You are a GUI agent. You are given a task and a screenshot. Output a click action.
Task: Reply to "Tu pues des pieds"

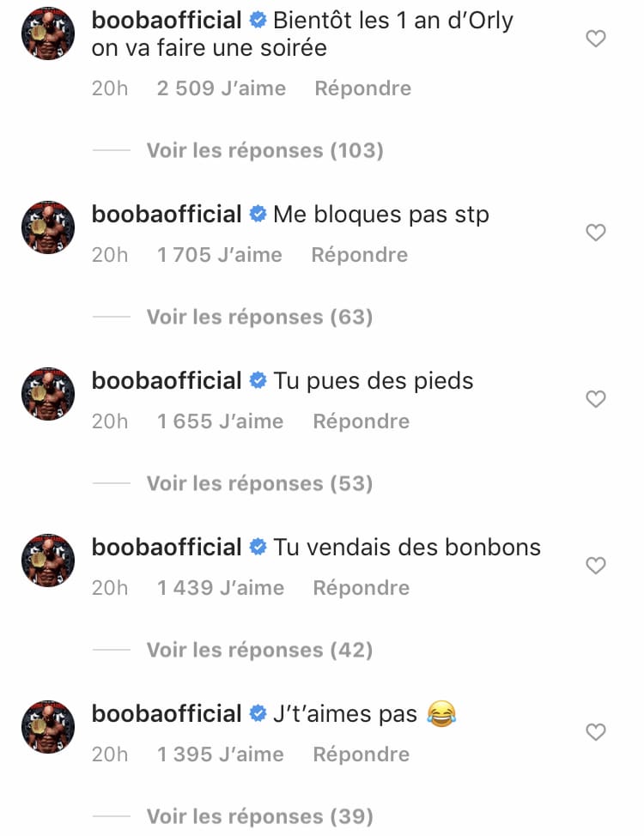(361, 421)
